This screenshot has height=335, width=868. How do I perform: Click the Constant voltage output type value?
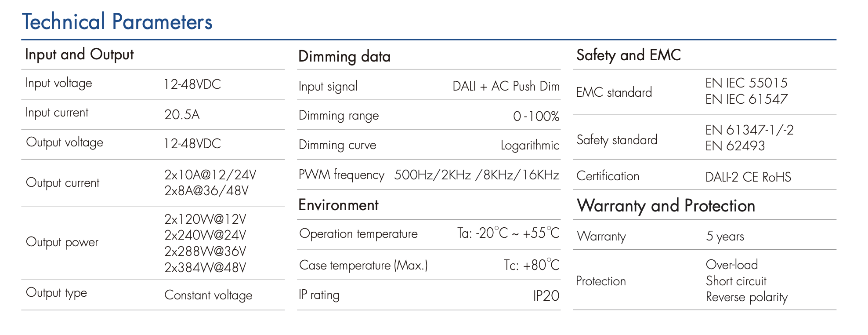pyautogui.click(x=208, y=295)
